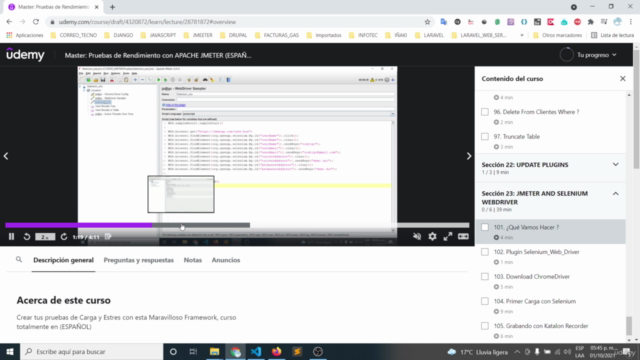This screenshot has height=360, width=640.
Task: Click the video preview thumbnail
Action: [181, 194]
